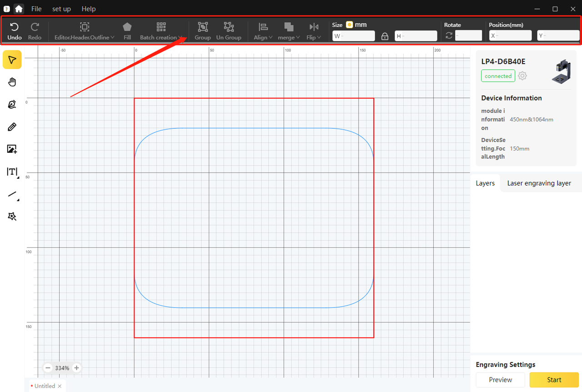
Task: Click the 334% zoom level value
Action: tap(62, 368)
